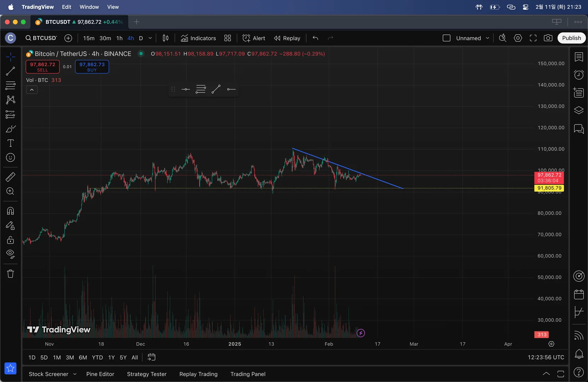The image size is (588, 382).
Task: Expand the Stock Screener dropdown arrow
Action: tap(75, 374)
